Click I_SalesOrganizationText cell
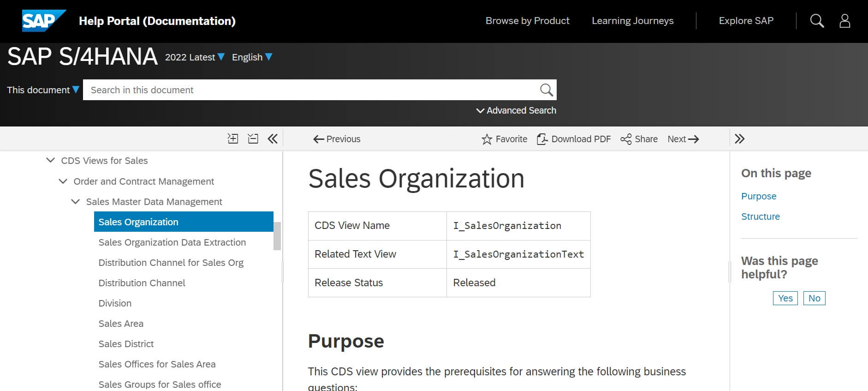This screenshot has width=868, height=391. 518,254
